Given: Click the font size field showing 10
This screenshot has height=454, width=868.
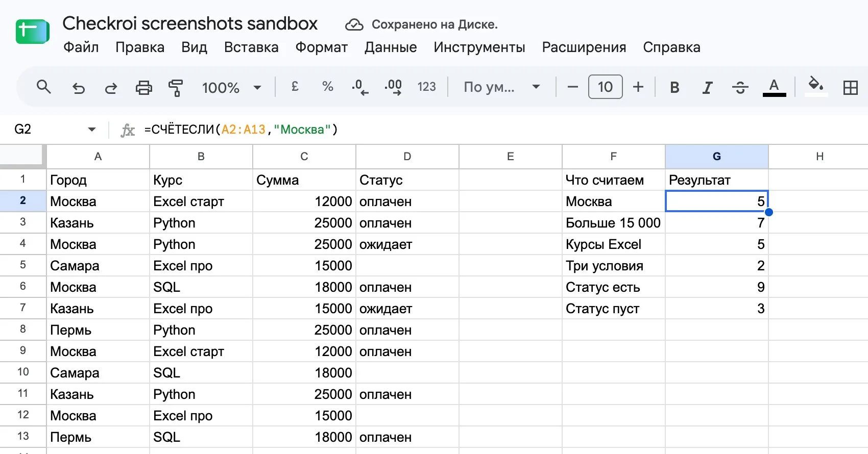Looking at the screenshot, I should click(606, 87).
